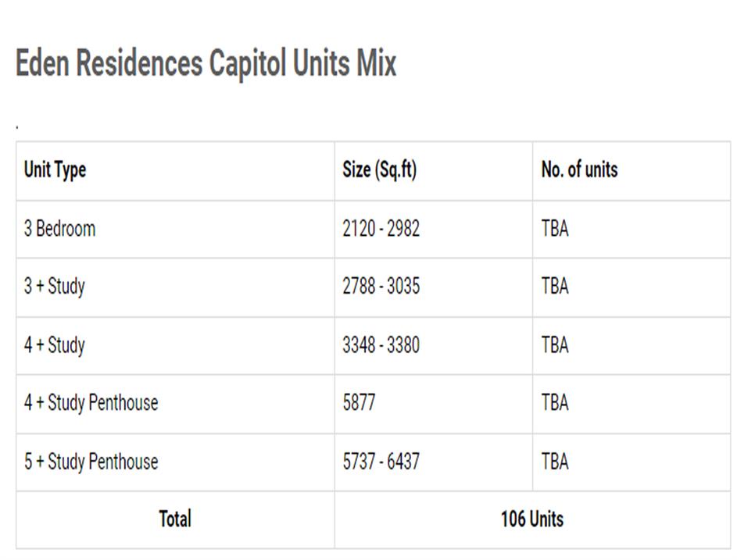
Task: Click the 3348 - 3380 size value
Action: [x=381, y=345]
